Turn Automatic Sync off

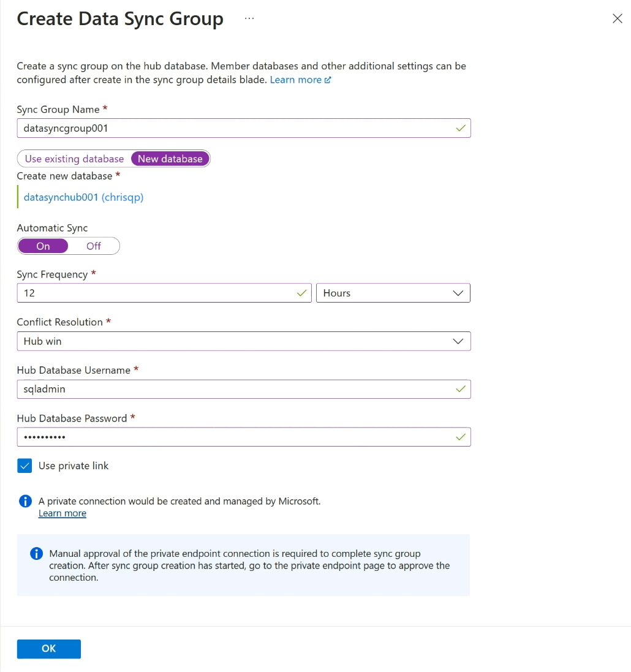[x=93, y=246]
